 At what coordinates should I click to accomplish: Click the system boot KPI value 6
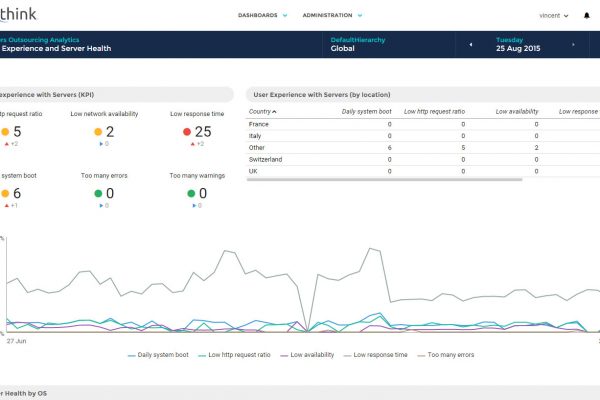pos(17,193)
